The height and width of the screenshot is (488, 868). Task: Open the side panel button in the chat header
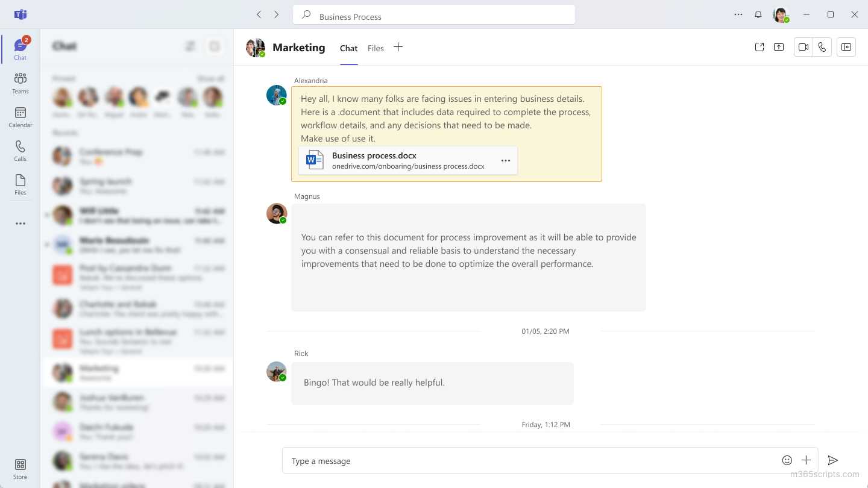pos(846,47)
